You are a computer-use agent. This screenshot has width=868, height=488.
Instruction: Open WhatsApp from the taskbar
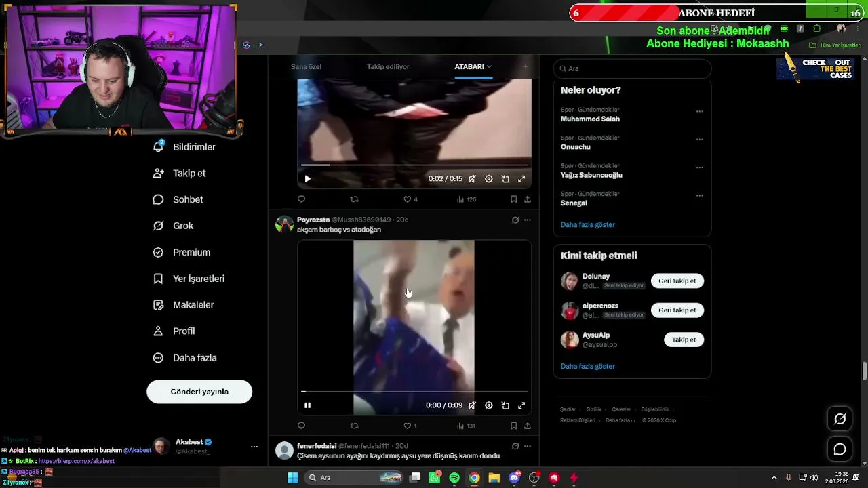point(435,478)
